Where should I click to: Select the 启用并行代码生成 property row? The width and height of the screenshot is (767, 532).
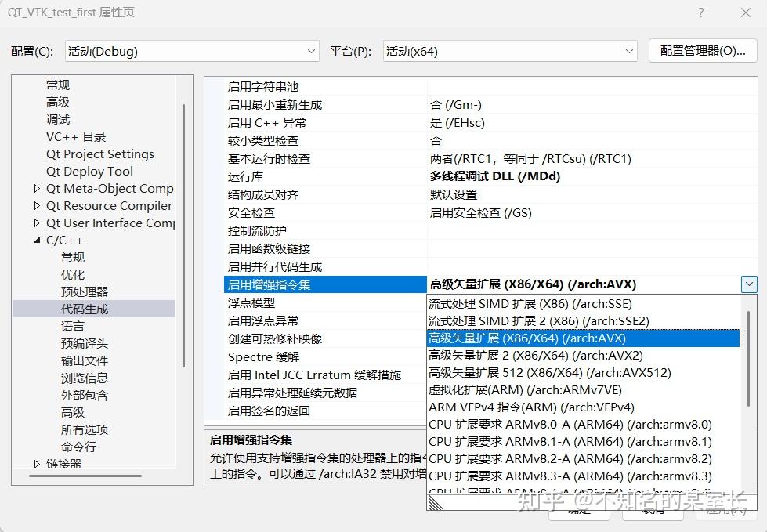[x=490, y=267]
